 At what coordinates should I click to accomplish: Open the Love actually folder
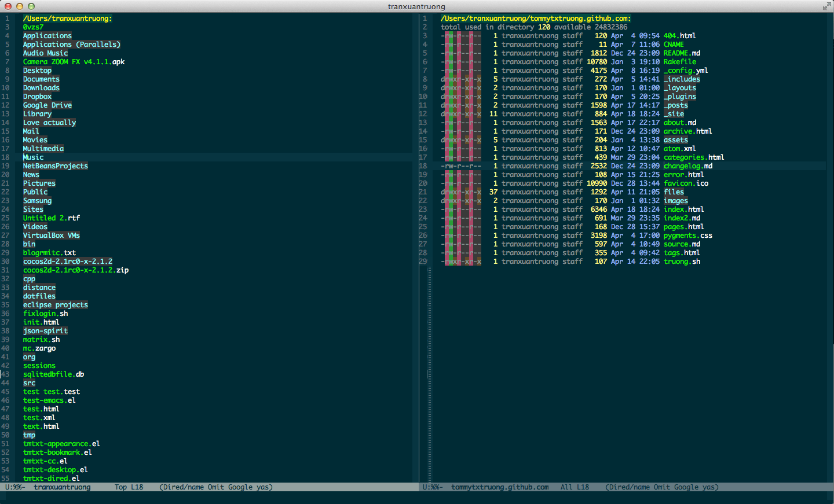click(x=49, y=122)
